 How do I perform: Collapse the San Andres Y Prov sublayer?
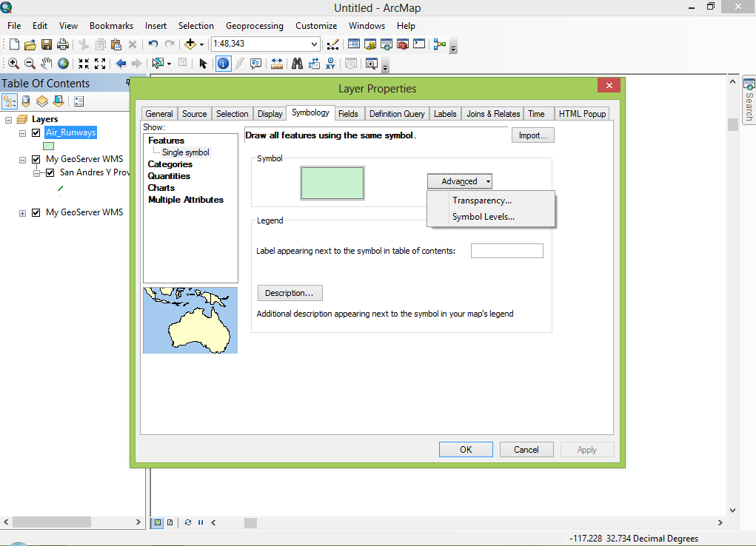pos(36,173)
